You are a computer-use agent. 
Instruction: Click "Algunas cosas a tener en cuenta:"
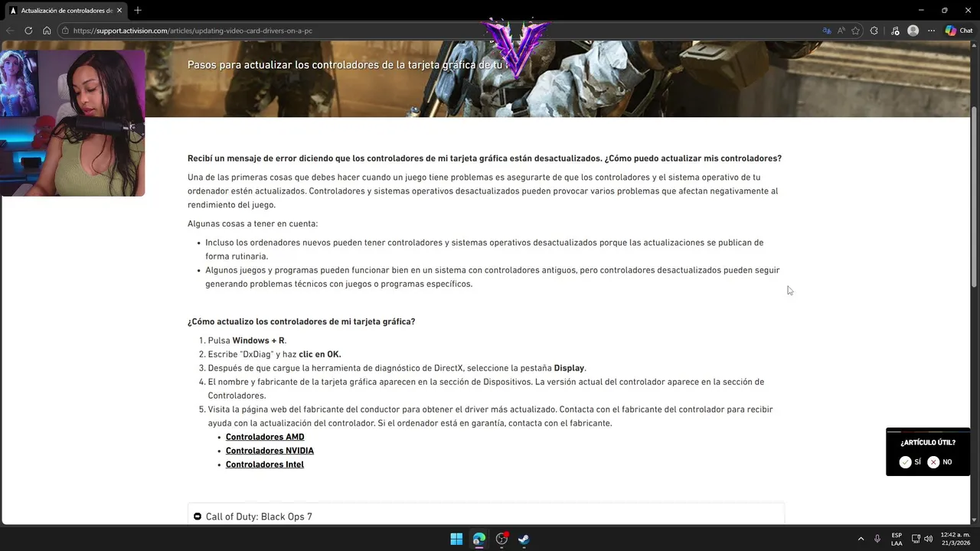point(253,223)
